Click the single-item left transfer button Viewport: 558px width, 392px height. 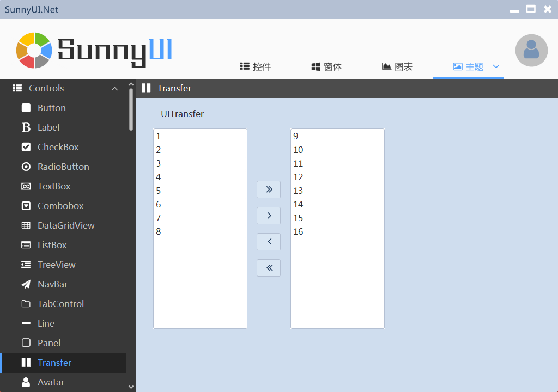tap(269, 241)
